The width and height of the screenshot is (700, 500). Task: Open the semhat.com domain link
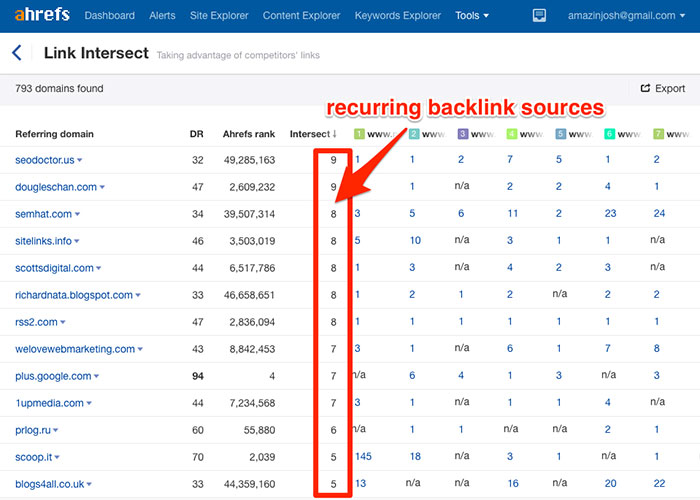pyautogui.click(x=43, y=214)
